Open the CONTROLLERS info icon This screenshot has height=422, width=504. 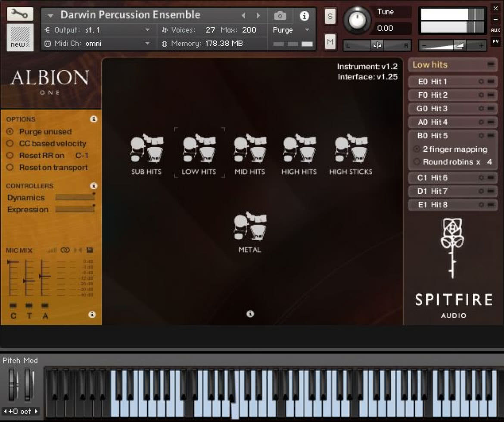tap(93, 186)
